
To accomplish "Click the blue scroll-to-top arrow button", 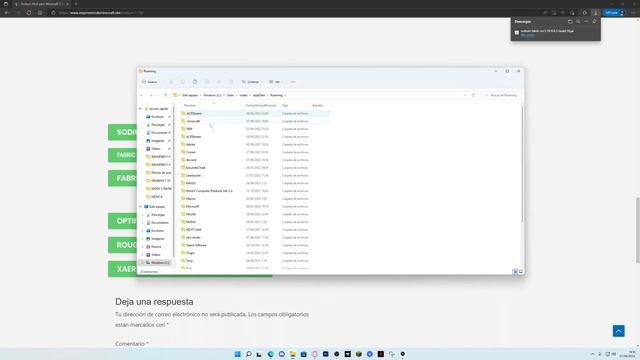I will tap(618, 331).
